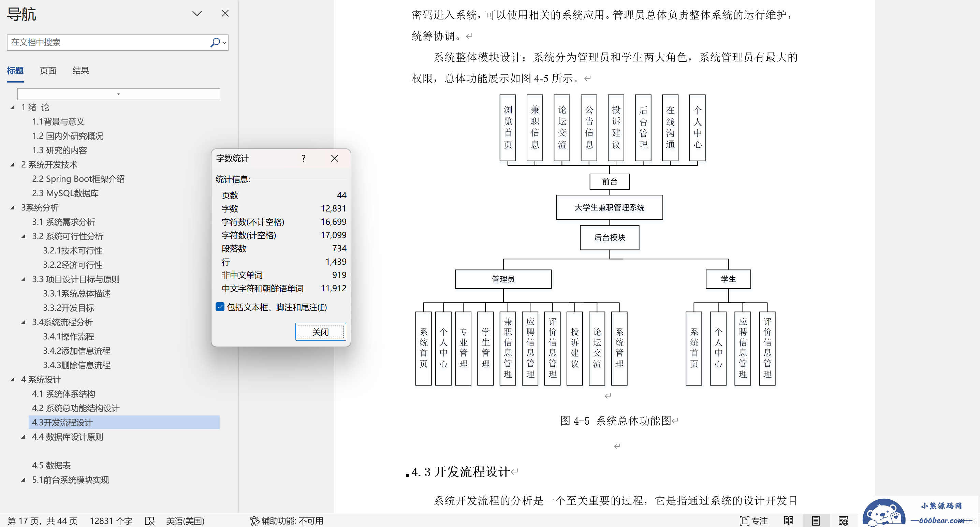Click the 图 4-5 系统总体功能图 caption
This screenshot has height=527, width=980.
coord(616,421)
